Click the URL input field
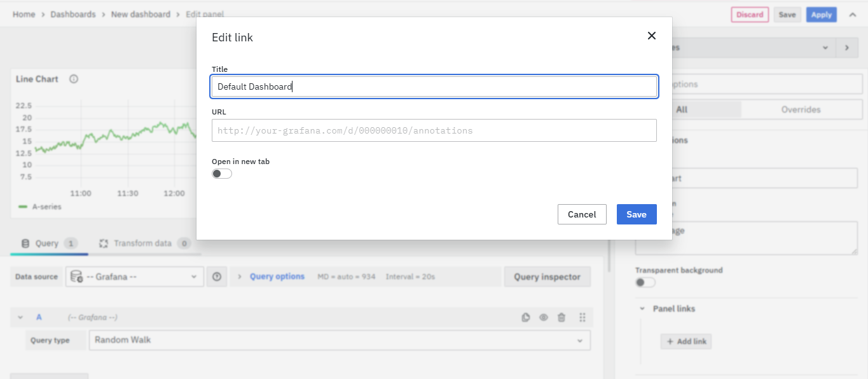 [x=434, y=130]
